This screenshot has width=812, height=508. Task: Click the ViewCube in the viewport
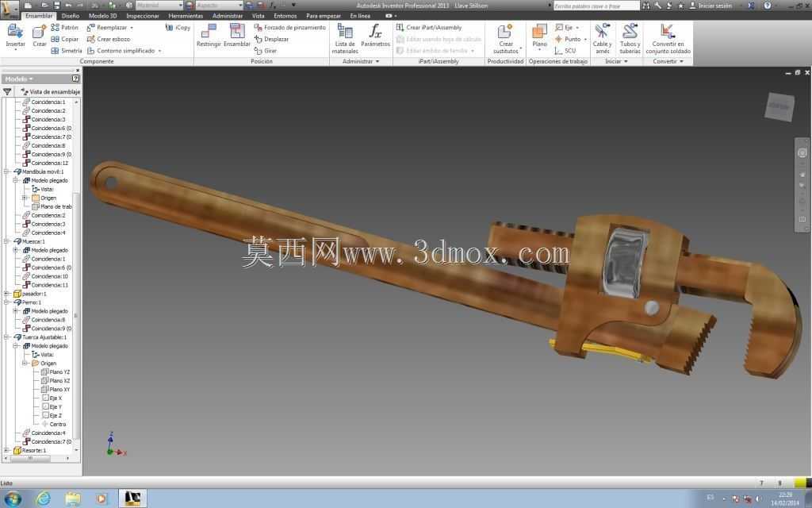[779, 107]
